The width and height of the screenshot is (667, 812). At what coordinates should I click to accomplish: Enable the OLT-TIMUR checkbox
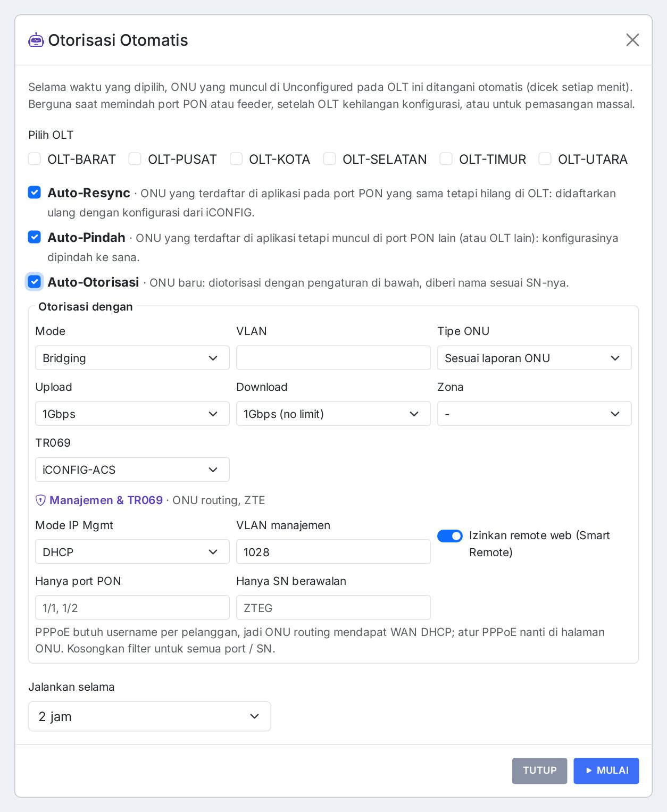[446, 159]
